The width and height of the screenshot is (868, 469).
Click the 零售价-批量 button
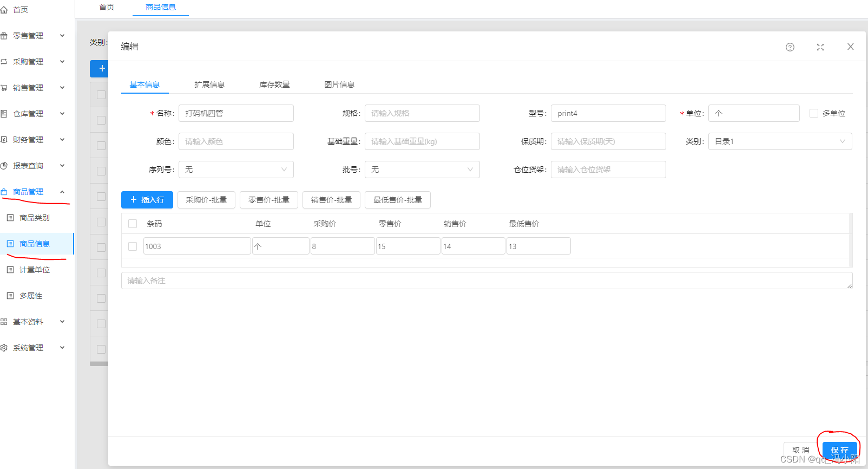(269, 200)
